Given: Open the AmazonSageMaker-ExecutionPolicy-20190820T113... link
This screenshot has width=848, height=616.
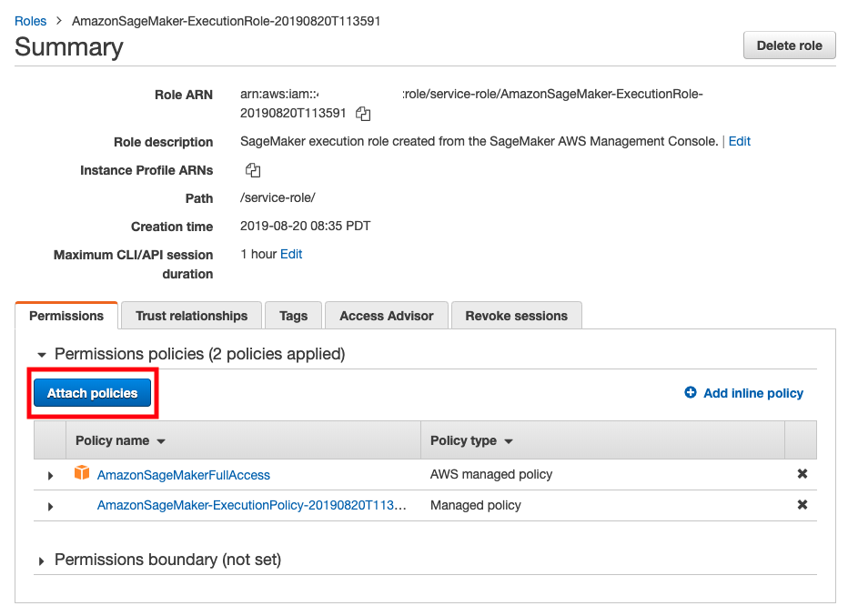Looking at the screenshot, I should coord(251,505).
